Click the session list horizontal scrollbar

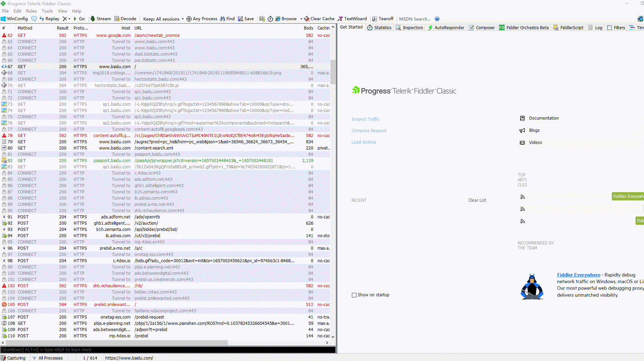tap(116, 343)
